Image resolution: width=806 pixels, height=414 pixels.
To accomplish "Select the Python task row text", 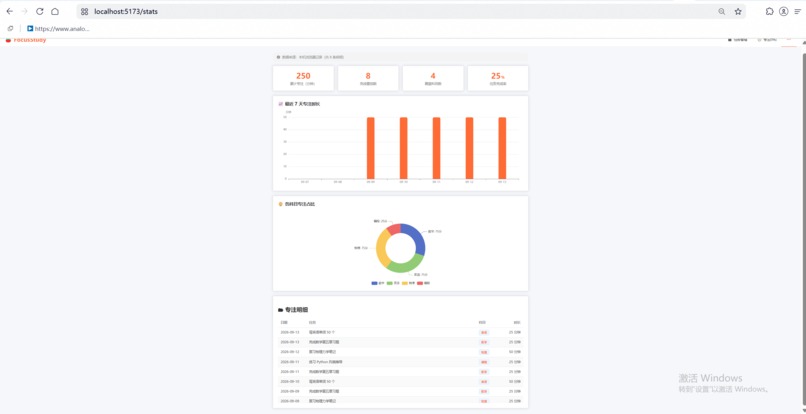I will click(324, 362).
